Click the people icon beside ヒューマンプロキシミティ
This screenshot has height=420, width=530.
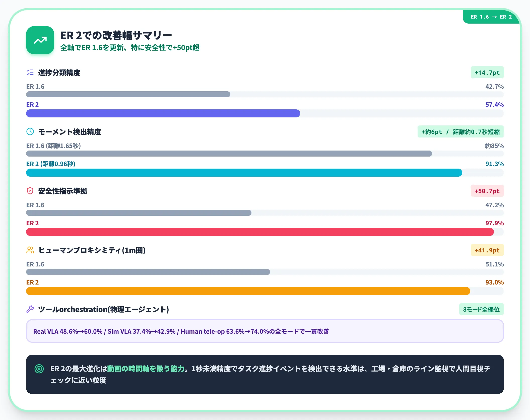click(x=30, y=250)
